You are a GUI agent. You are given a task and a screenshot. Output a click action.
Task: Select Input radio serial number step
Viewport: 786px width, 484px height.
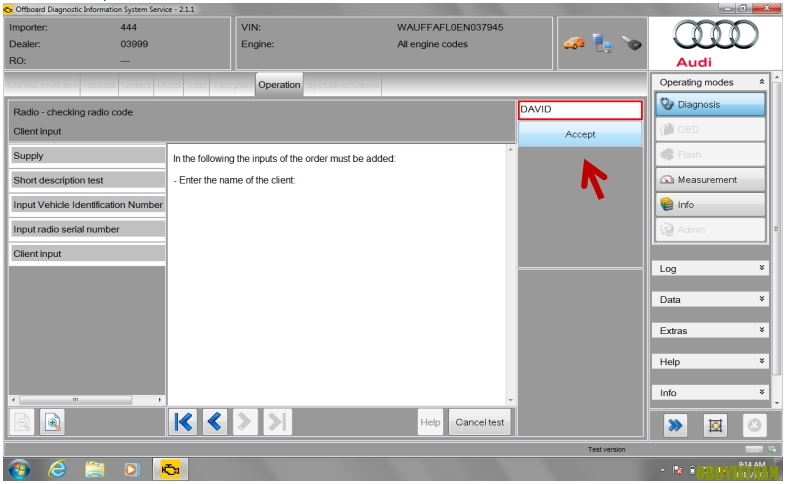coord(87,229)
